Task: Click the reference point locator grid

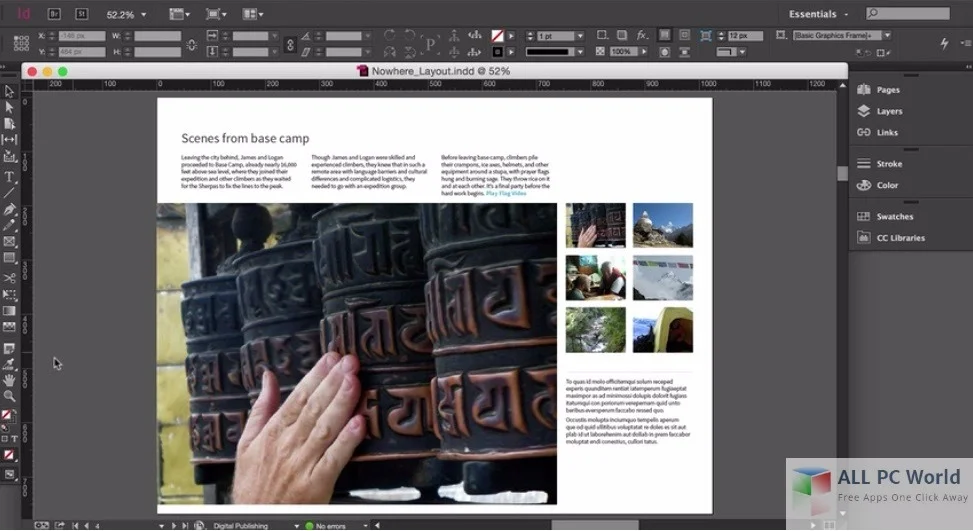Action: (x=21, y=43)
